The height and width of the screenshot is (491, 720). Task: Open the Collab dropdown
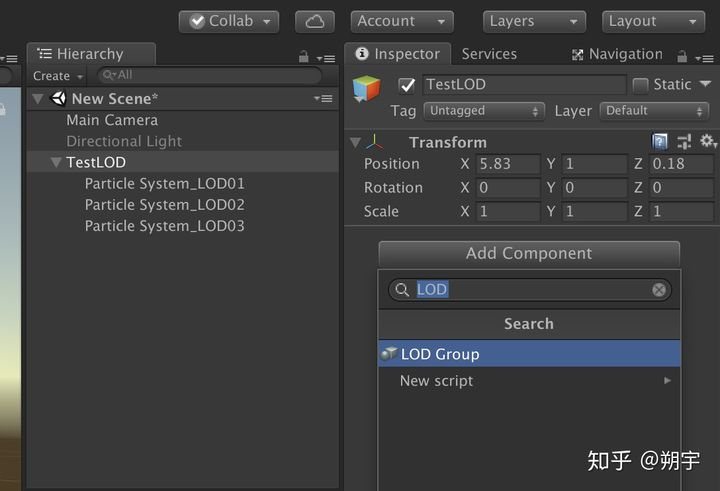229,22
